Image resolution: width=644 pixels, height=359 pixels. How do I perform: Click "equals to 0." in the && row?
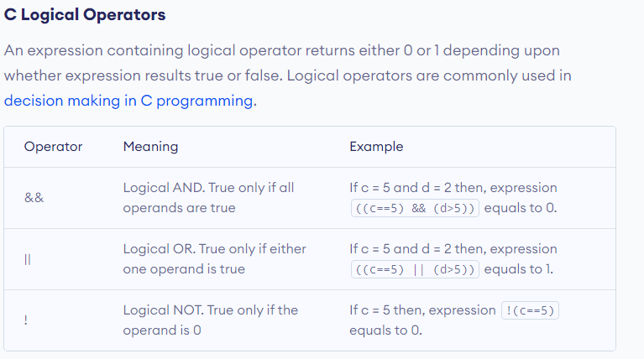pyautogui.click(x=521, y=209)
